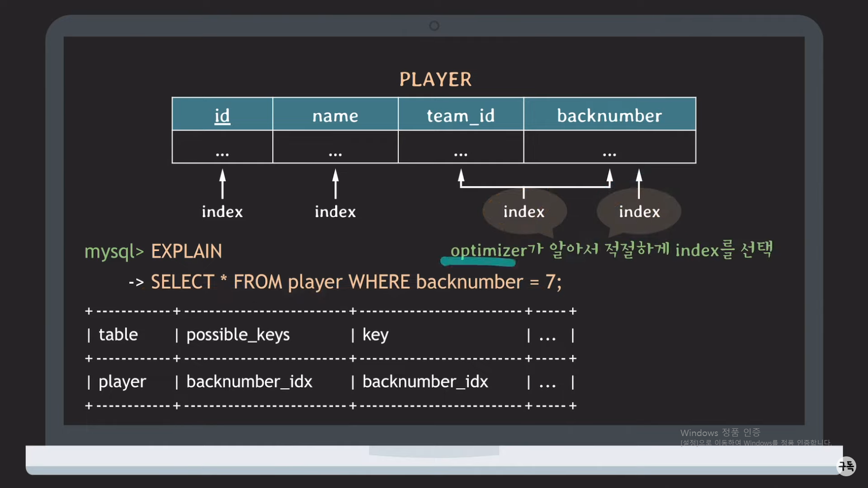Image resolution: width=868 pixels, height=488 pixels.
Task: Click the Windows 정품 인증 watermark
Action: pos(720,433)
